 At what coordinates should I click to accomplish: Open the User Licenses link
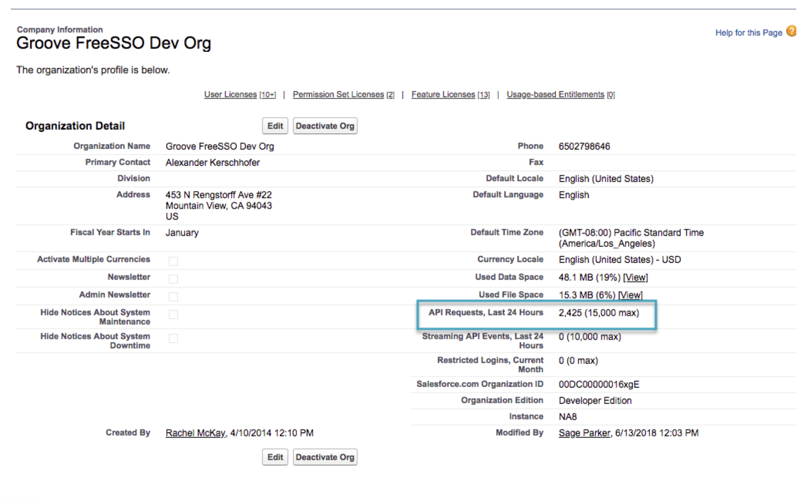230,95
